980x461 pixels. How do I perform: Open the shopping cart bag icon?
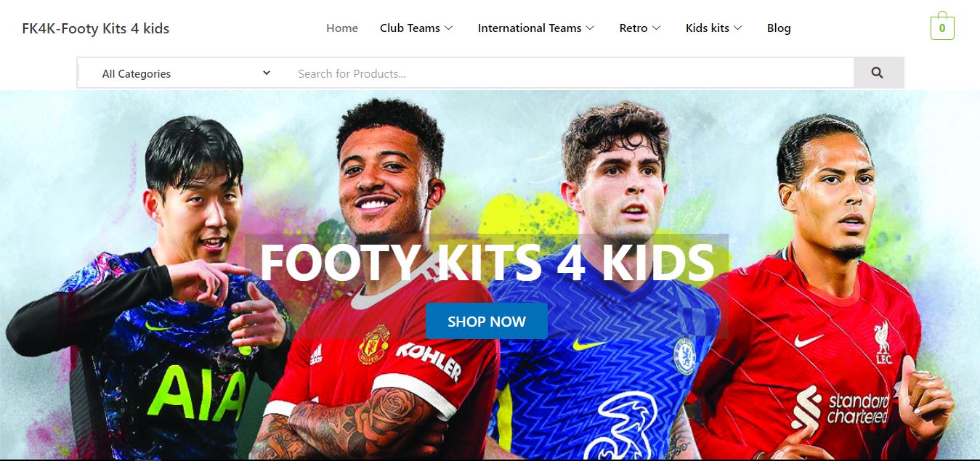tap(942, 27)
